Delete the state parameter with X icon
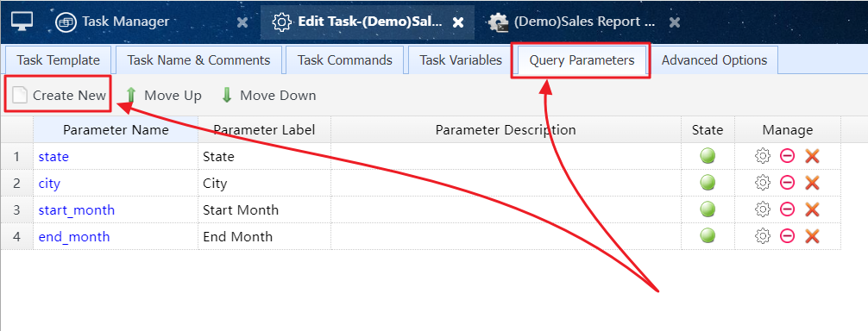This screenshot has width=868, height=331. click(812, 156)
